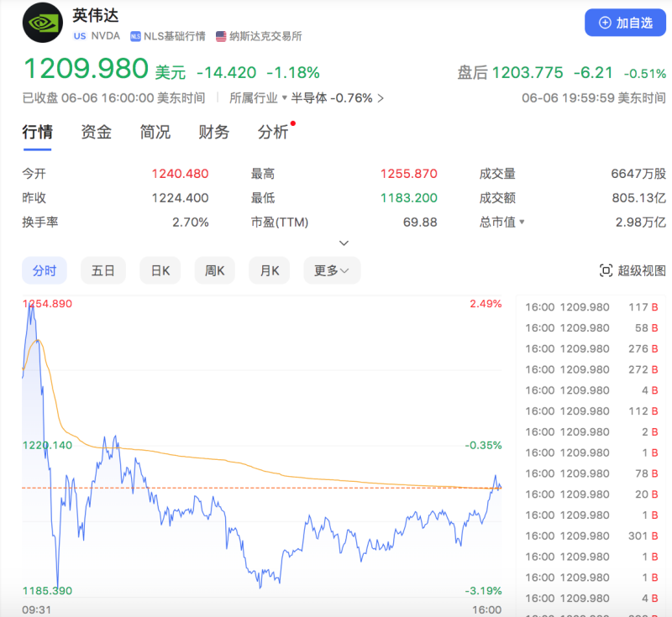This screenshot has width=672, height=617.
Task: Click 昨收 value 1224.400
Action: [x=180, y=198]
